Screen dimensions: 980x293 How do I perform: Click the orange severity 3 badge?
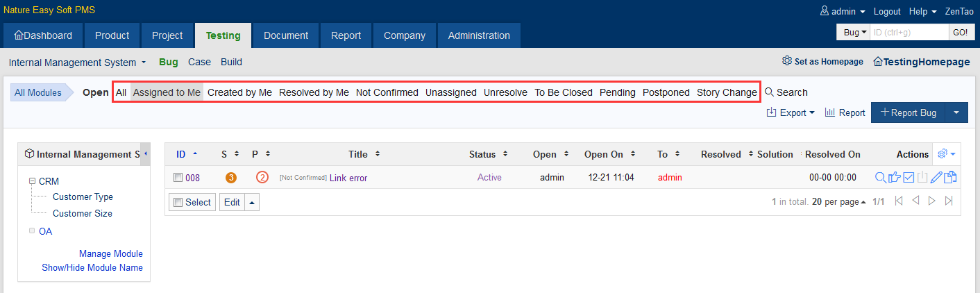pyautogui.click(x=231, y=178)
